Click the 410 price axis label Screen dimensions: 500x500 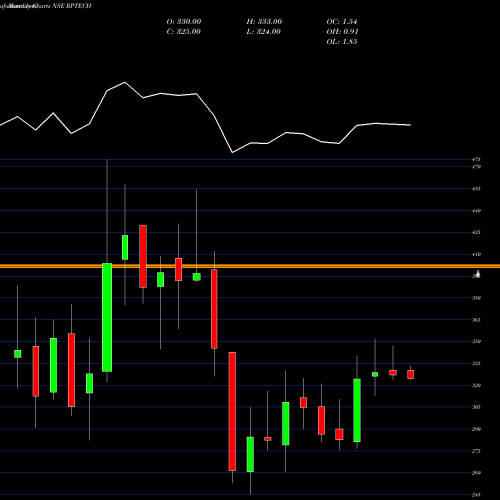(476, 254)
